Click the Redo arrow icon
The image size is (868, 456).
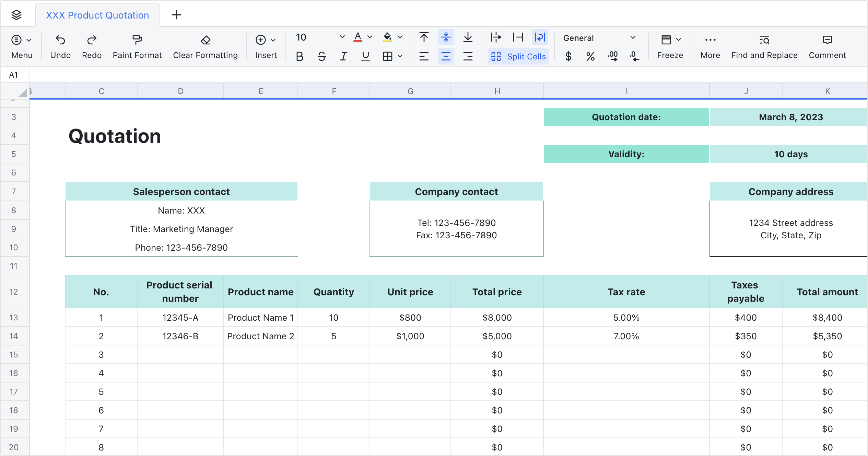(92, 40)
